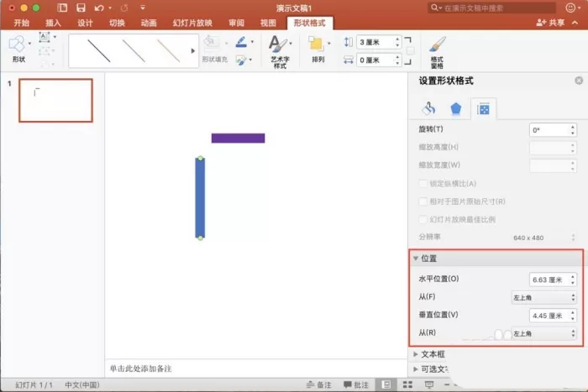Screen dimensions: 588x392
Task: Toggle the lock aspect ratio box in ribbon
Action: [x=410, y=51]
